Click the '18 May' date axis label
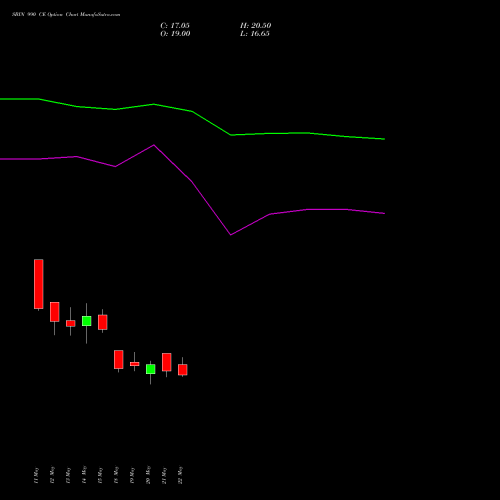 tap(116, 475)
